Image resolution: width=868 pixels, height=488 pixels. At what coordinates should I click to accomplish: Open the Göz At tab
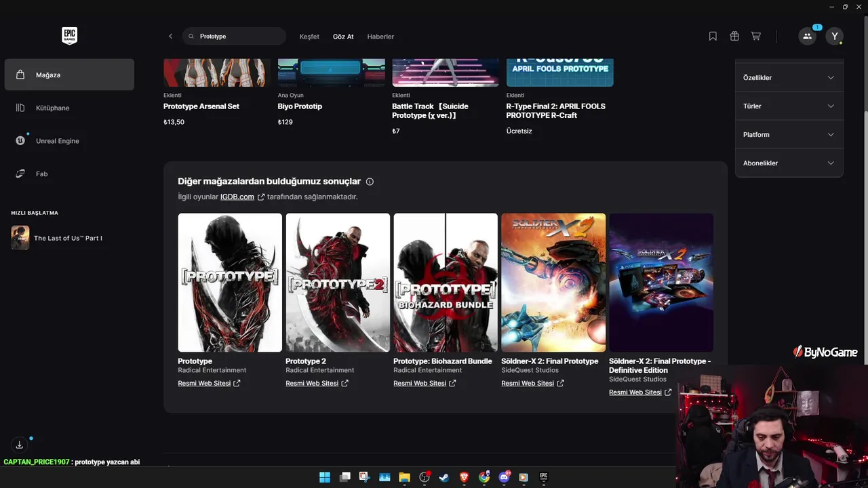tap(343, 37)
